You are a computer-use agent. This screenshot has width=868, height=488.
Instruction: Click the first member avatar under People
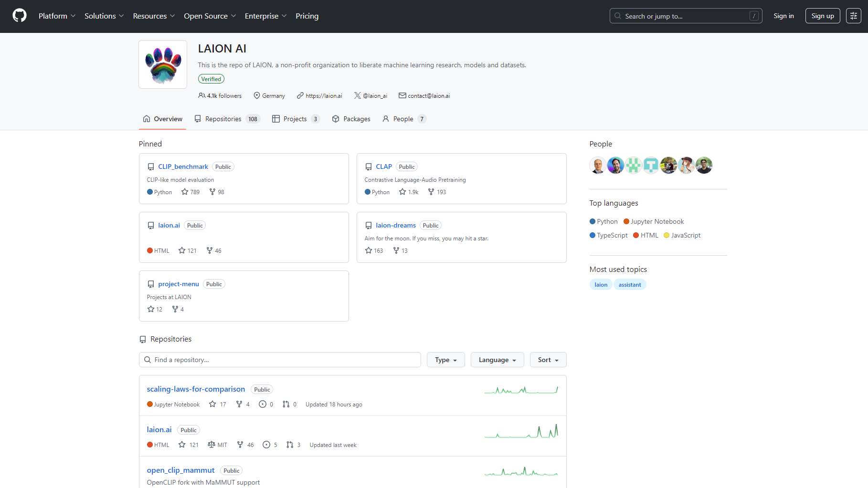coord(598,165)
